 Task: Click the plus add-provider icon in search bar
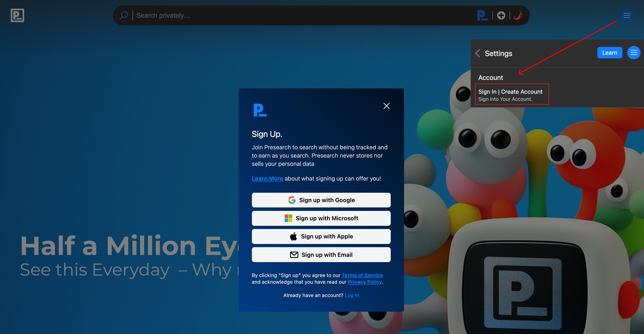[501, 15]
